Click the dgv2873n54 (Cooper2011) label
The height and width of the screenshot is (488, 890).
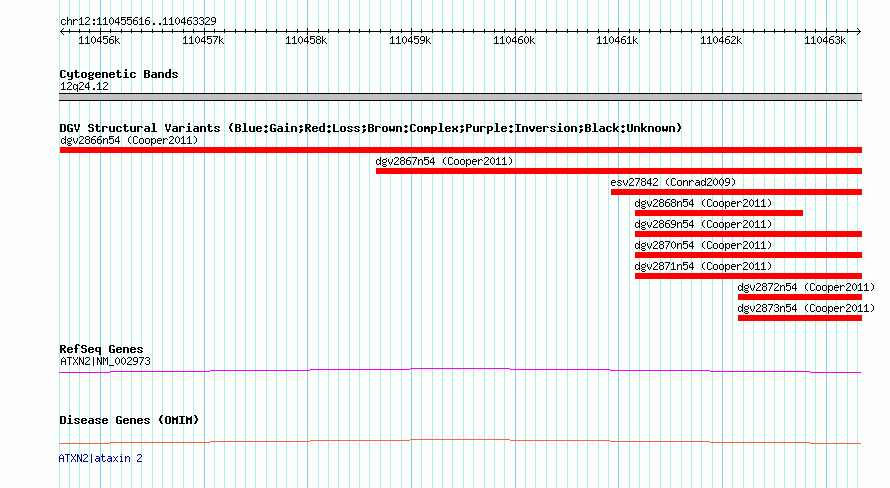[x=806, y=308]
